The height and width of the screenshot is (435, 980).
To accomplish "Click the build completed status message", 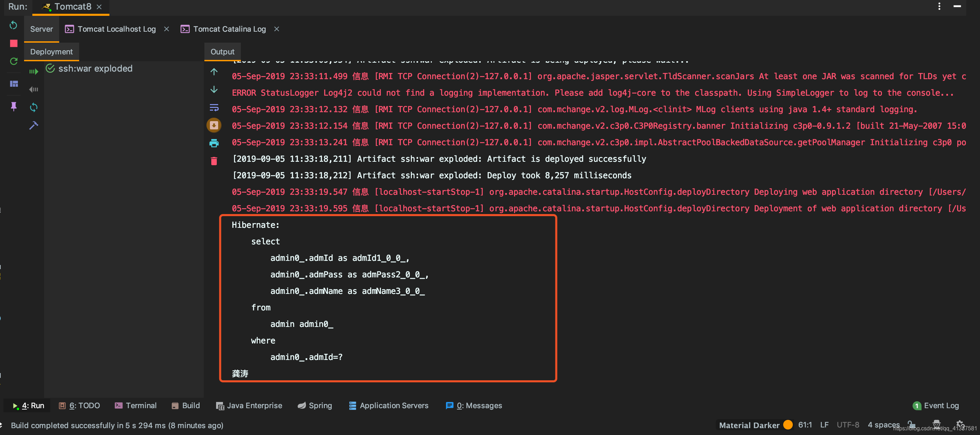I will click(117, 425).
